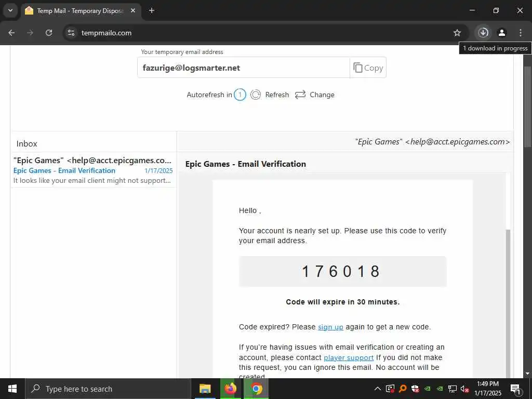Image resolution: width=532 pixels, height=399 pixels.
Task: Go back to previous page
Action: (x=11, y=33)
